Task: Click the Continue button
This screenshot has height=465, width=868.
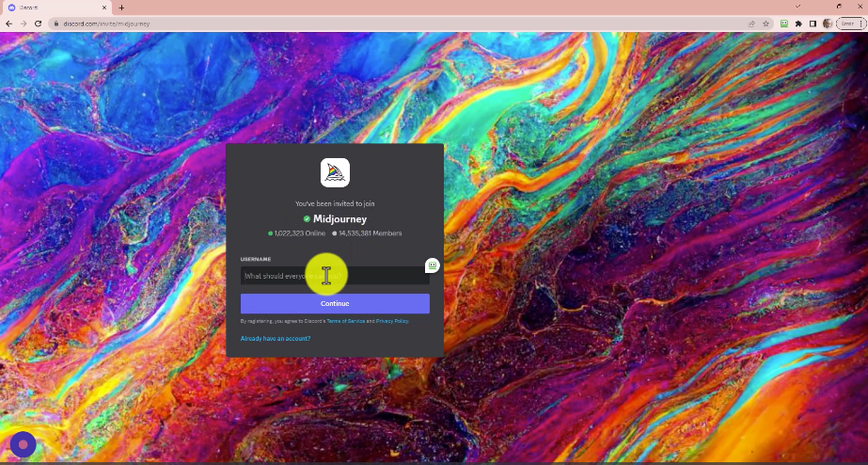Action: click(335, 303)
